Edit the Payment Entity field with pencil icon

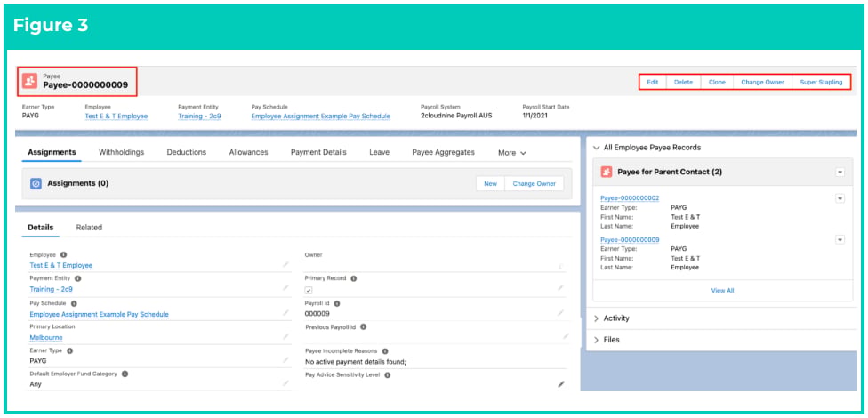click(285, 288)
